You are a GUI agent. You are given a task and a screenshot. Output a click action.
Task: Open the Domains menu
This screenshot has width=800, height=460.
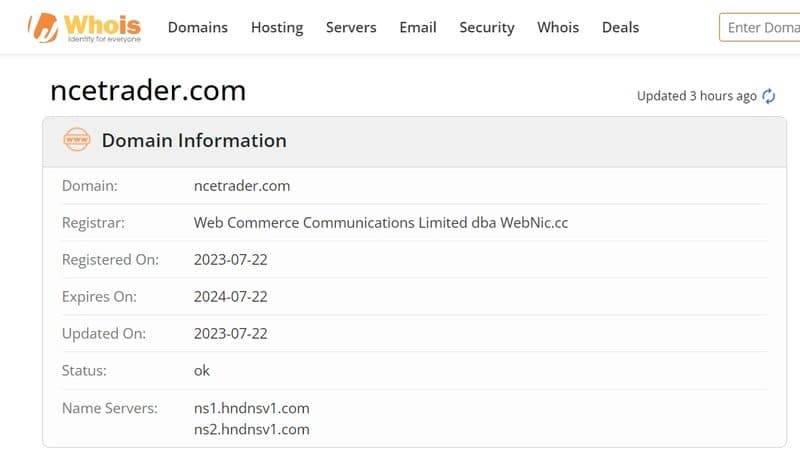coord(197,27)
